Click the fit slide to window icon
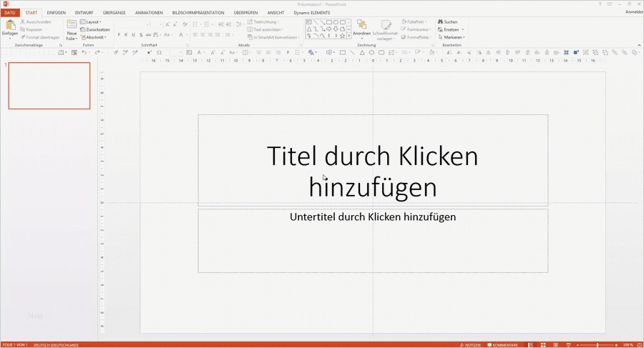 [x=639, y=345]
